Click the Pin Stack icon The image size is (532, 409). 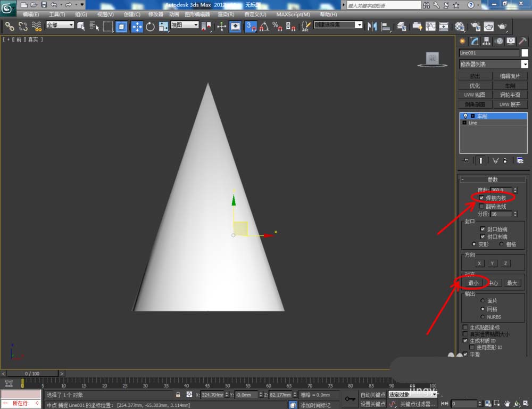[467, 160]
